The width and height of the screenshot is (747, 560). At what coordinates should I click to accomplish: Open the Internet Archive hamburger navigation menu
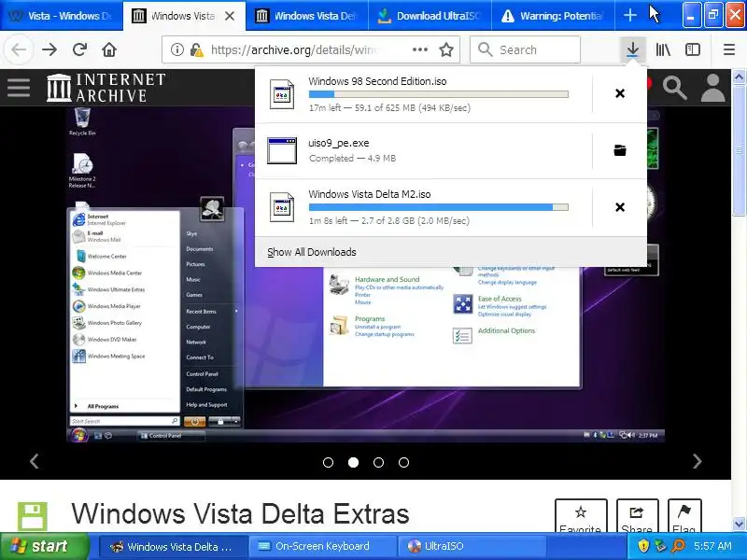(19, 88)
